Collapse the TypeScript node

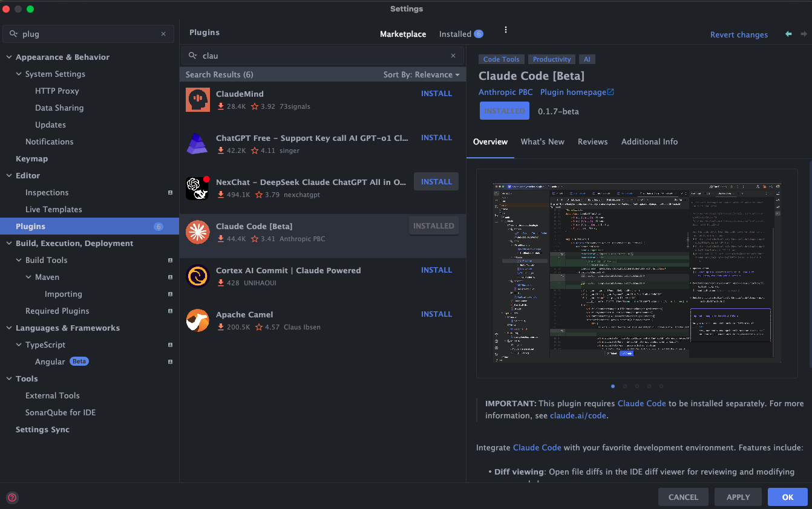click(19, 345)
